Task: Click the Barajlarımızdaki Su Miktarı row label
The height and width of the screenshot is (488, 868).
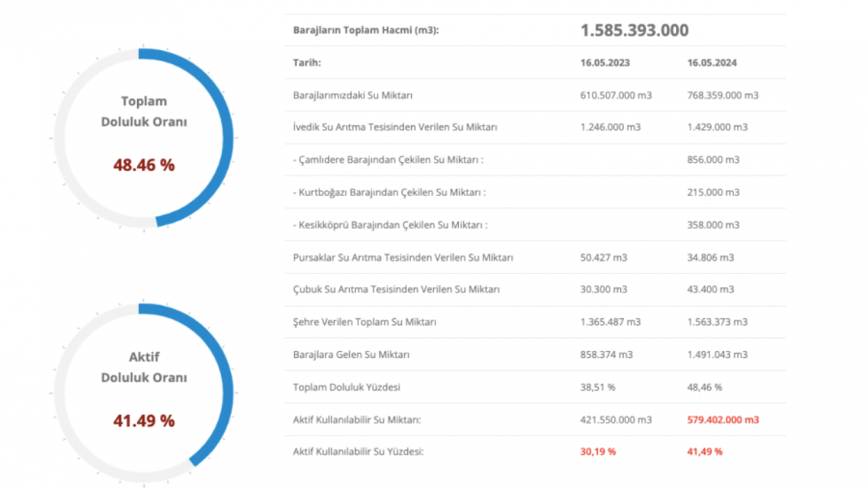Action: 353,95
